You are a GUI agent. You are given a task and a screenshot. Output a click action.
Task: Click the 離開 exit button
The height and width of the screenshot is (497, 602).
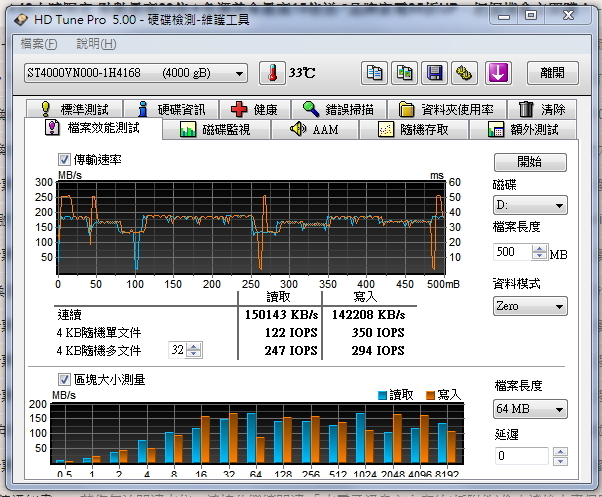point(552,73)
